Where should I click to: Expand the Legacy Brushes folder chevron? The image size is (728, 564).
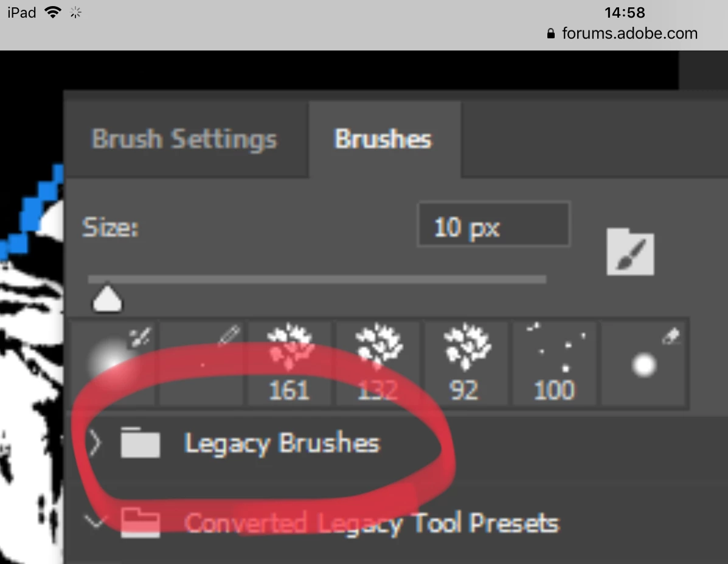[95, 443]
